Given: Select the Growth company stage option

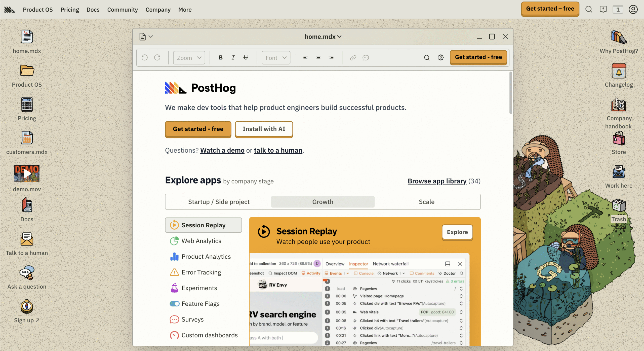Looking at the screenshot, I should tap(323, 202).
